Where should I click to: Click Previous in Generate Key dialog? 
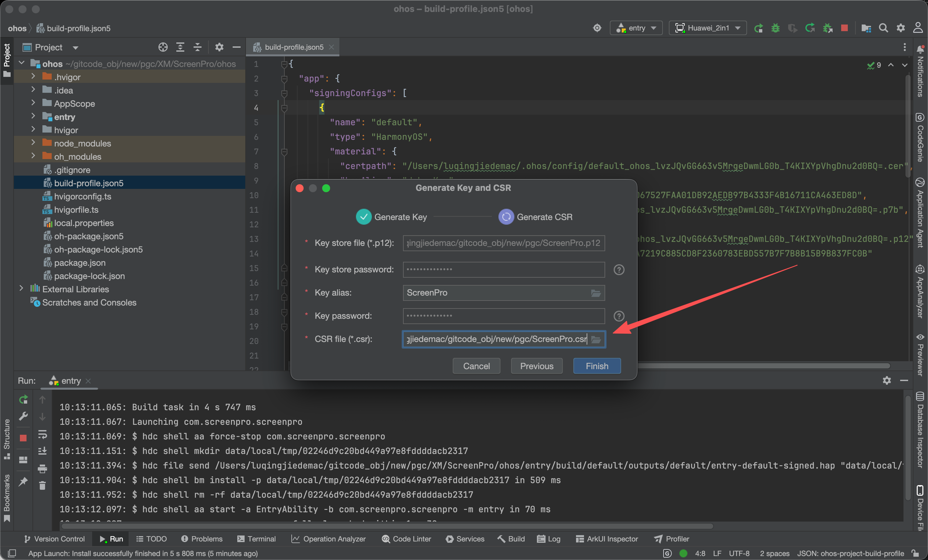[537, 366]
